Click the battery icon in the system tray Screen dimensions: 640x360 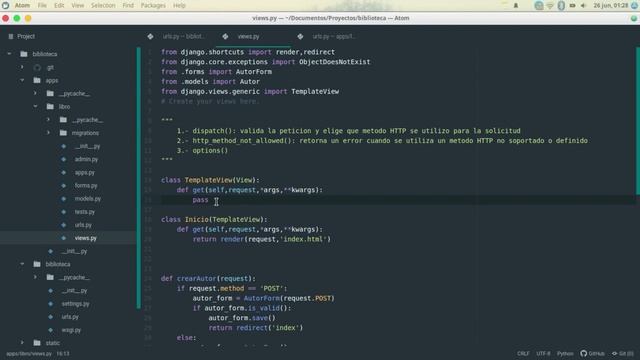coord(572,5)
